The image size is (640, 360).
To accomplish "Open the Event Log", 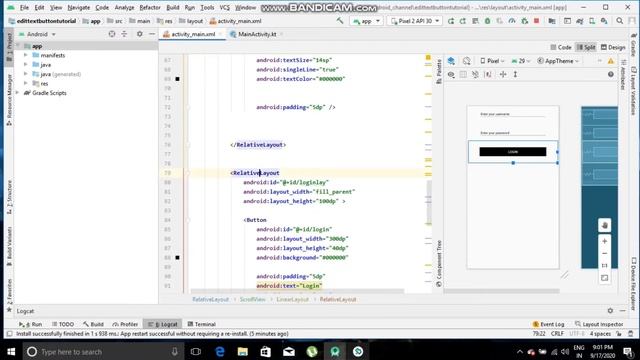I will click(549, 324).
